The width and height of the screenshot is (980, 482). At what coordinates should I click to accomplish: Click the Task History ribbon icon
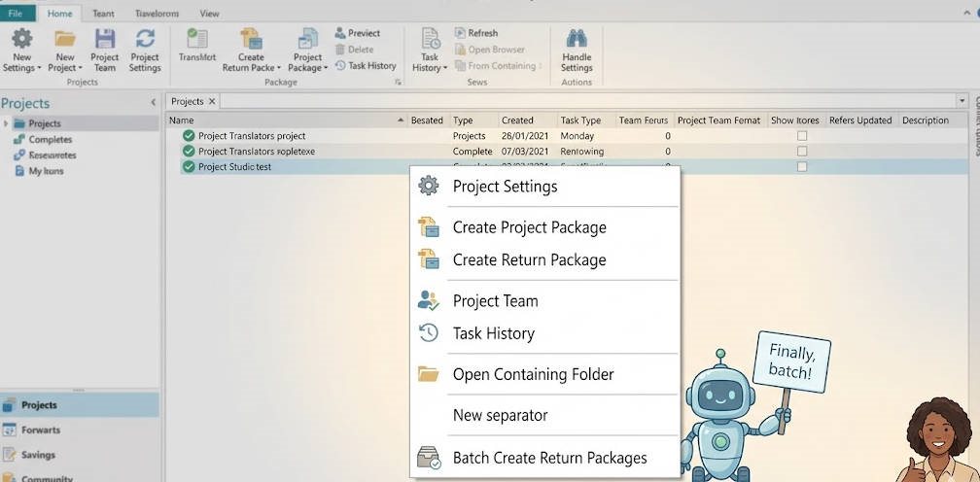(x=430, y=39)
